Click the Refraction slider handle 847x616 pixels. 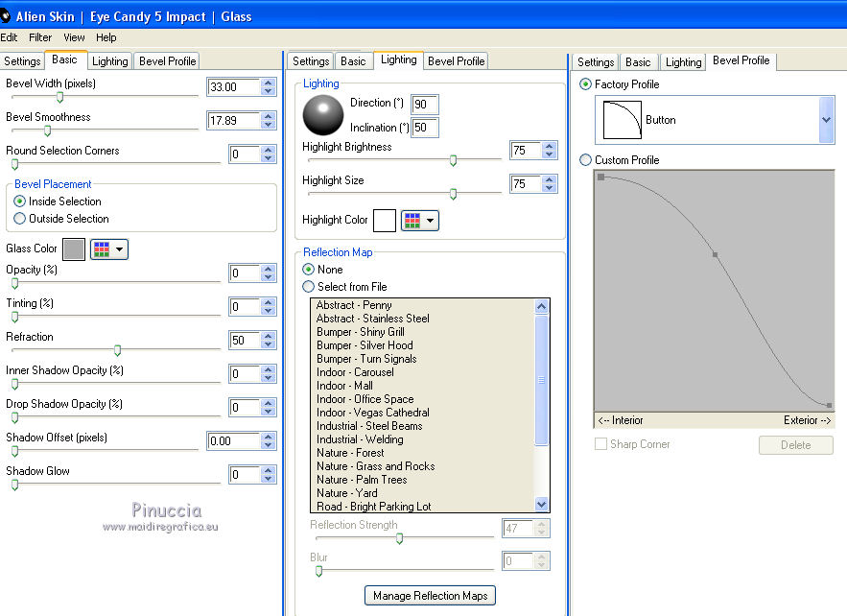tap(117, 350)
